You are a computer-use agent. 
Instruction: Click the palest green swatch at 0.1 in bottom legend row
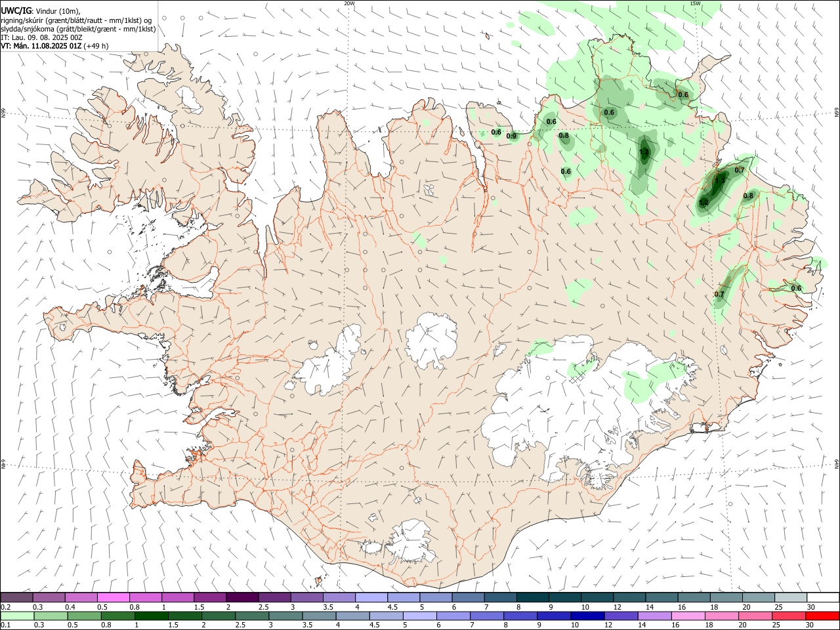[x=16, y=616]
